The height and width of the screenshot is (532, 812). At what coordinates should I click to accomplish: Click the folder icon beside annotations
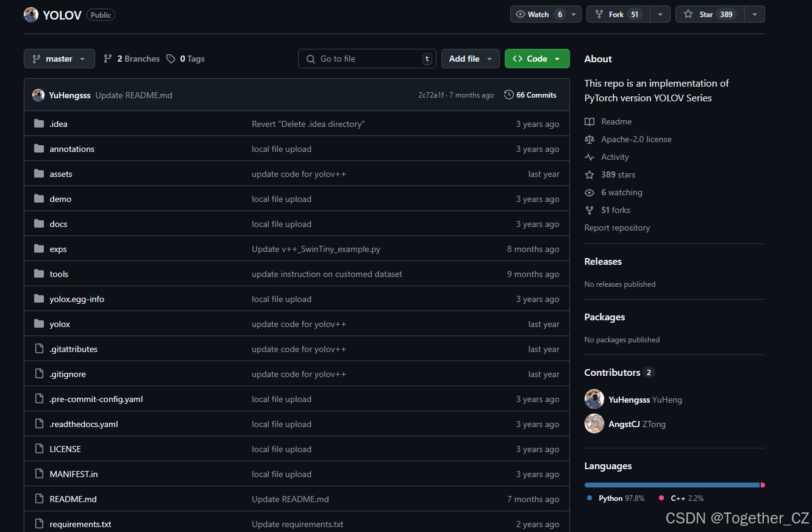39,149
